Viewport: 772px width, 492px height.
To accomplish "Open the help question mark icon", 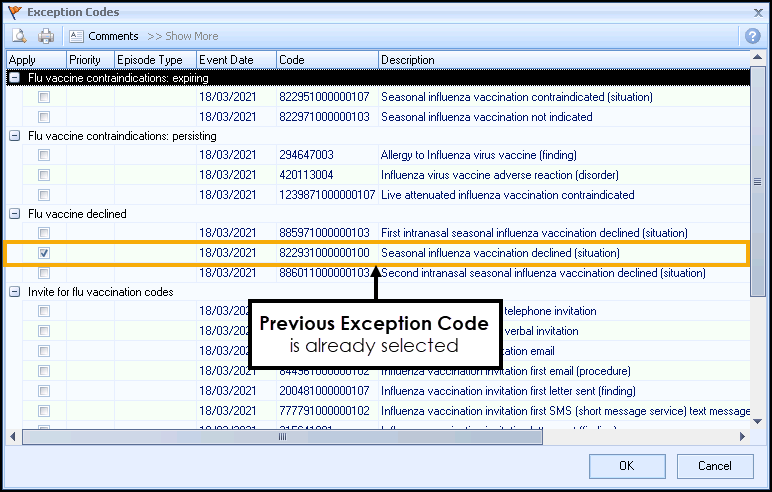I will 753,36.
